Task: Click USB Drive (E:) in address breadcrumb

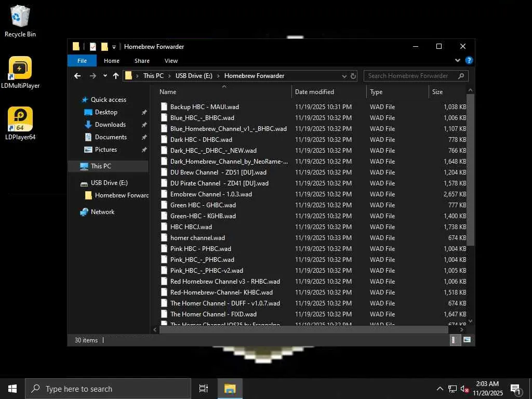Action: pos(194,76)
